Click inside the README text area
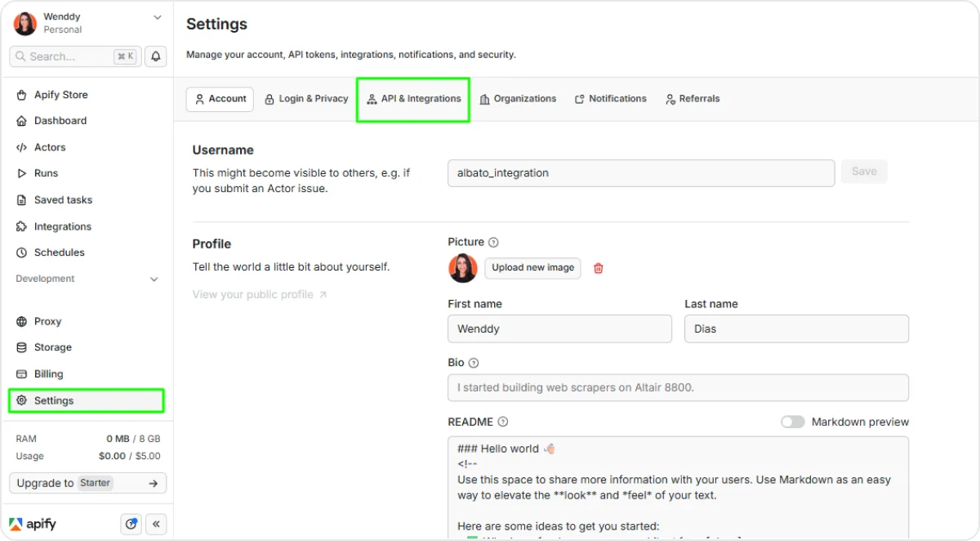 click(x=678, y=488)
